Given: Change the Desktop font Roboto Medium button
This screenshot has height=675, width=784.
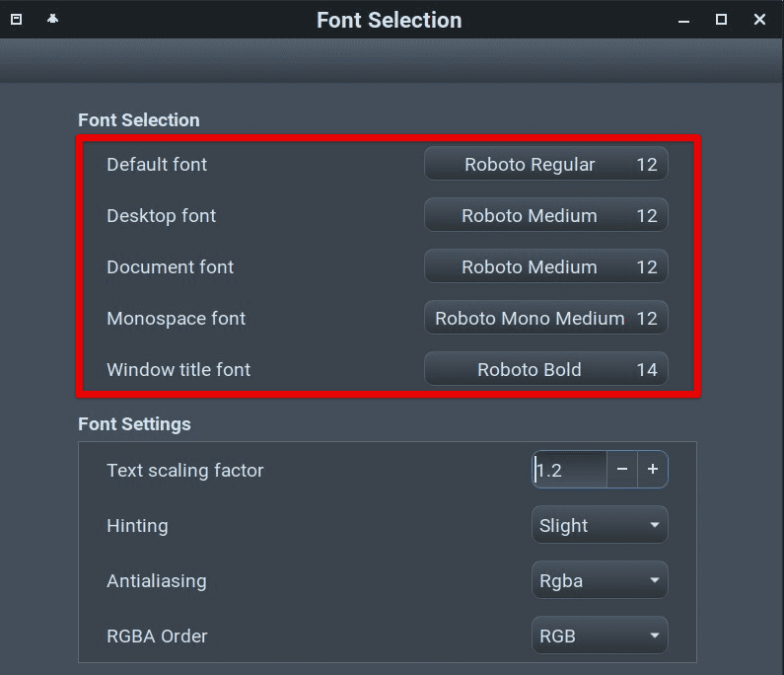Looking at the screenshot, I should click(545, 216).
